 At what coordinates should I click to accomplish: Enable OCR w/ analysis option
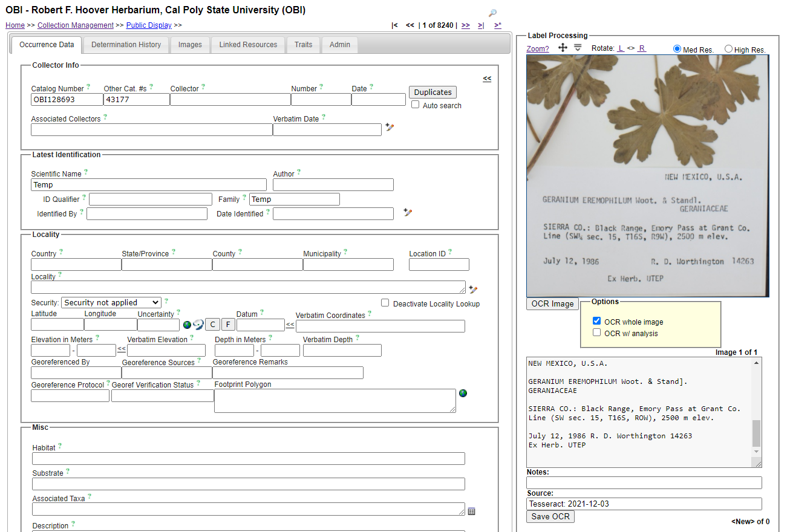[x=597, y=332]
